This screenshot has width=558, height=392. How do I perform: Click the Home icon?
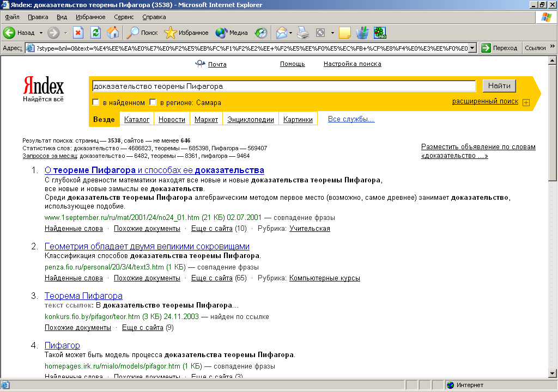click(x=113, y=33)
